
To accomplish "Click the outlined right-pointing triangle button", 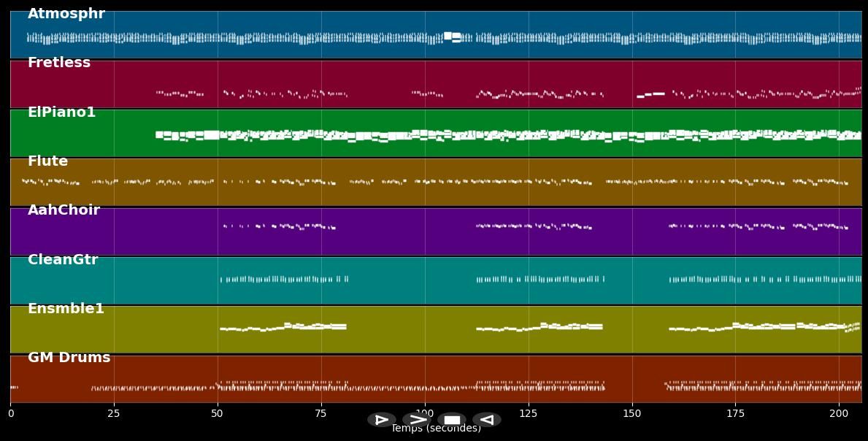I will (381, 420).
